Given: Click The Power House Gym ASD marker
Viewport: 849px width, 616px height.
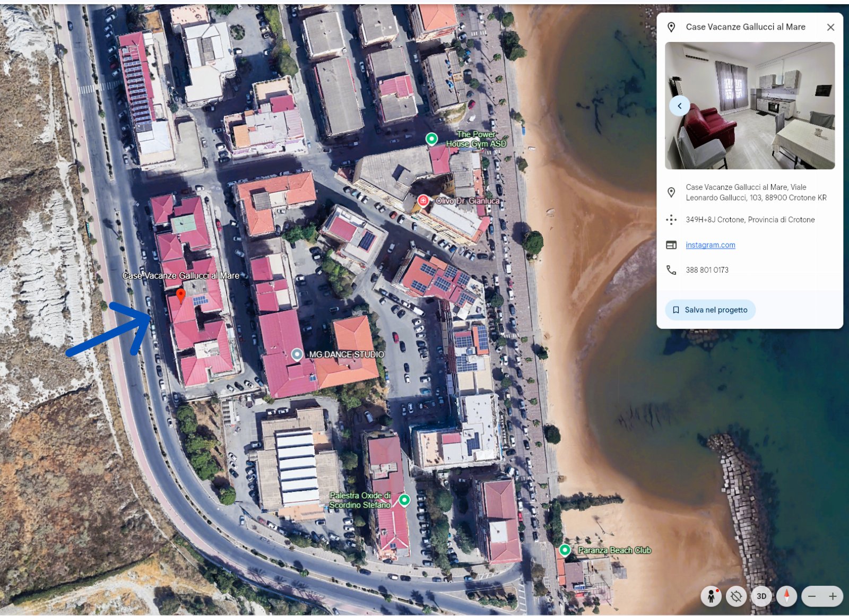Looking at the screenshot, I should [432, 139].
